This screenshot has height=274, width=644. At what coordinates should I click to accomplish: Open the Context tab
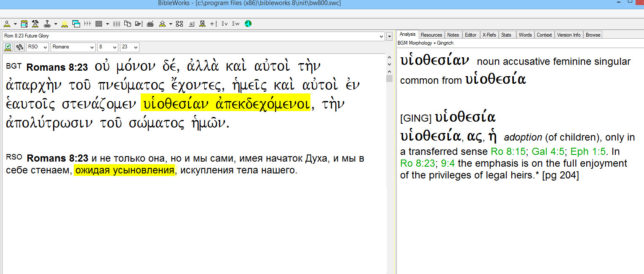(544, 35)
